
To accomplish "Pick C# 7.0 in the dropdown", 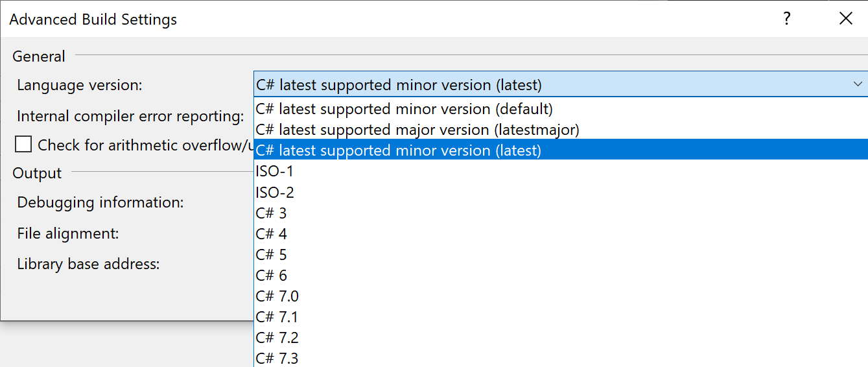I will tap(277, 296).
